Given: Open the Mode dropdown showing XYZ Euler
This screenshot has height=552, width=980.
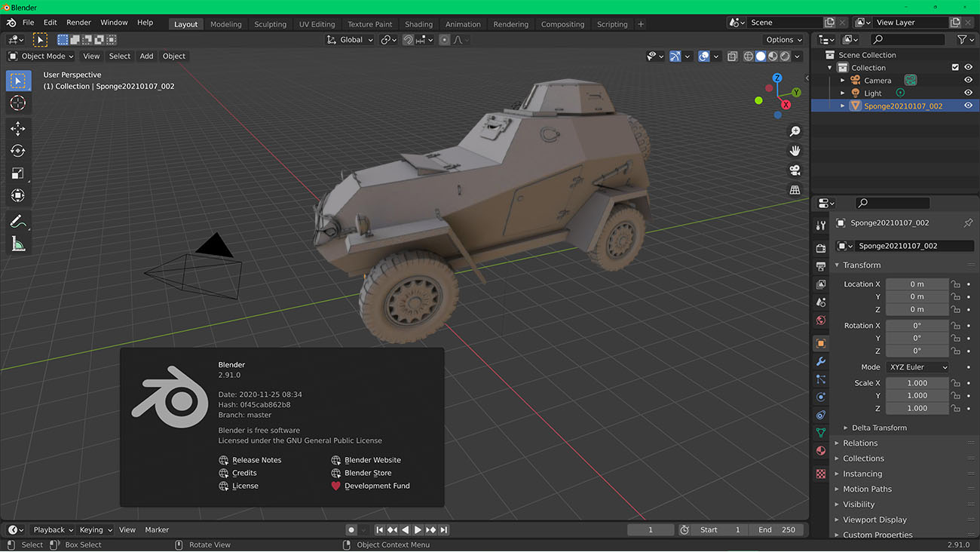Looking at the screenshot, I should pos(917,366).
